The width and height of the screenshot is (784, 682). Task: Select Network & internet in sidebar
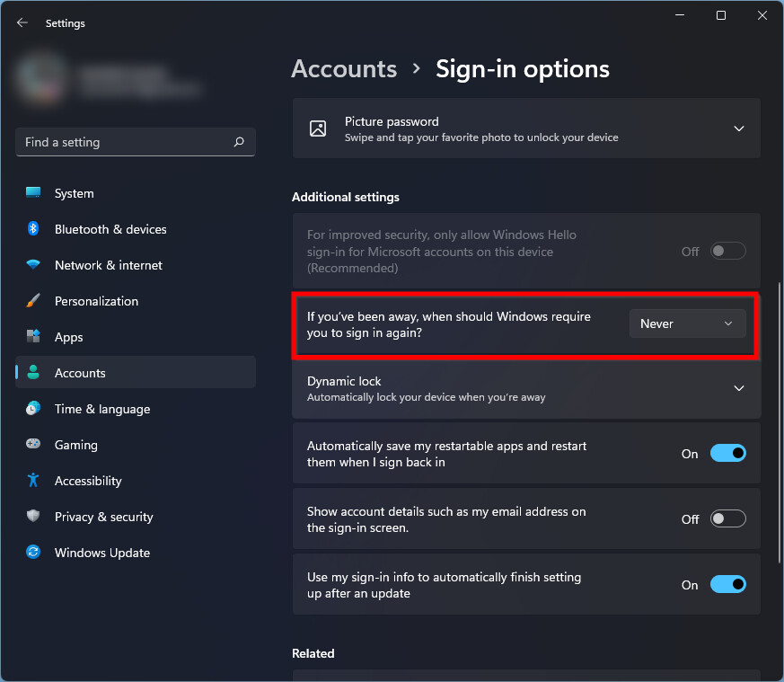point(136,265)
